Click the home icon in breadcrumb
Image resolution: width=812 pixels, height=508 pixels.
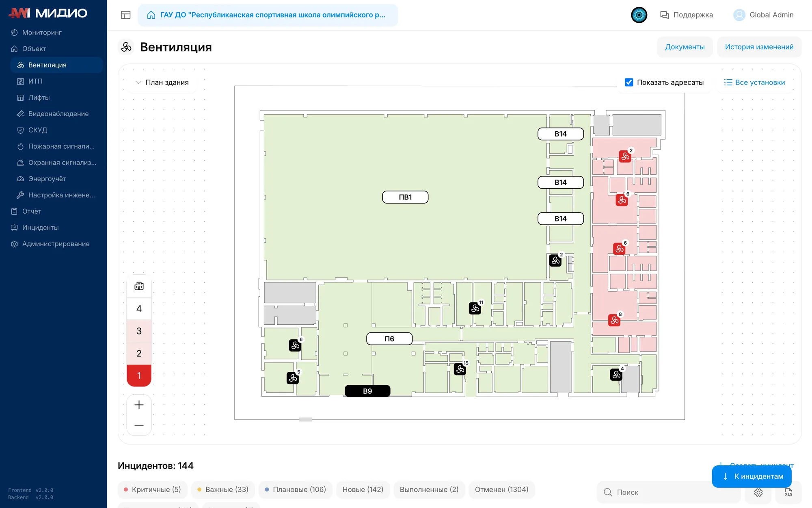tap(151, 15)
